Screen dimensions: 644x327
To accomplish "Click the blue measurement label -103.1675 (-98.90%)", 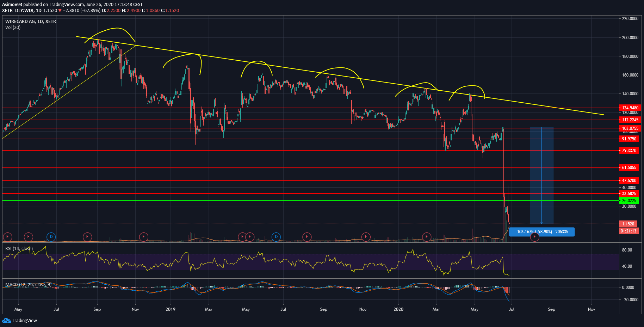I will [542, 232].
